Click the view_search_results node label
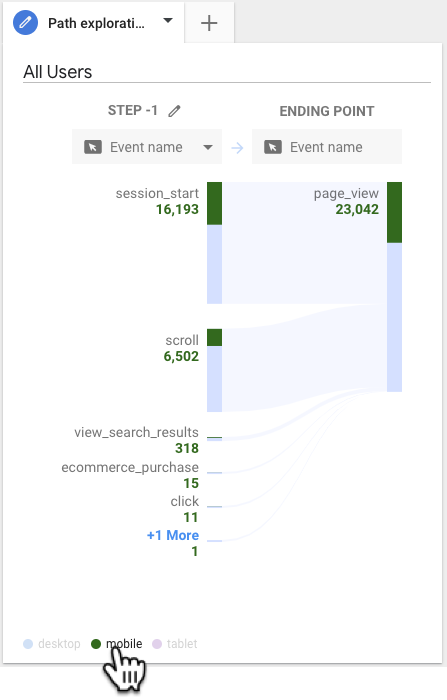This screenshot has width=447, height=700. click(x=136, y=432)
